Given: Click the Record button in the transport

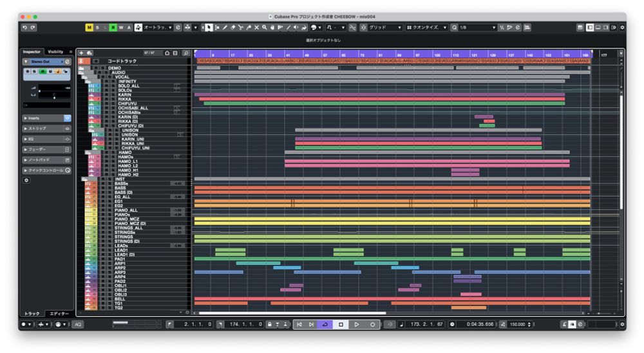Looking at the screenshot, I should 372,324.
